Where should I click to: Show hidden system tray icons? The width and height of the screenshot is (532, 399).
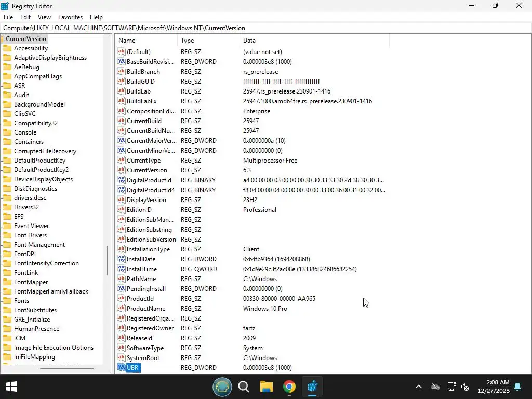[x=419, y=387]
